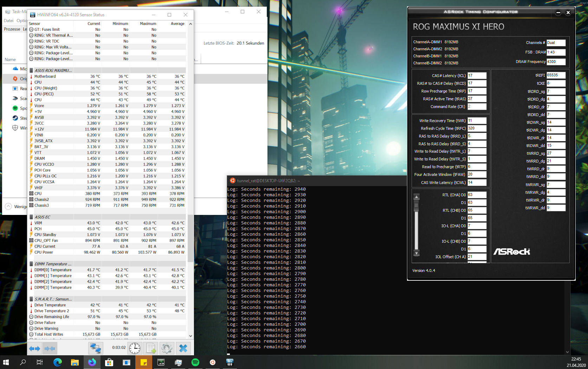
Task: Select the Origin row icon in Task Manager
Action: coord(15,79)
